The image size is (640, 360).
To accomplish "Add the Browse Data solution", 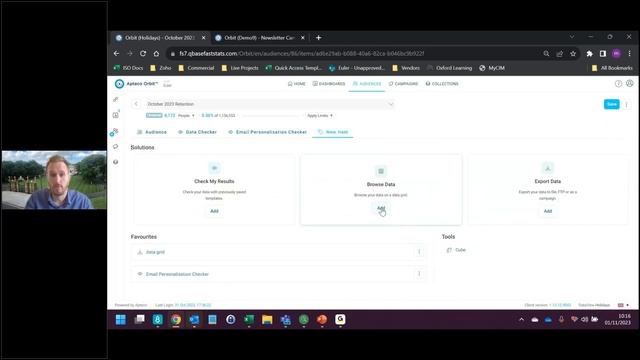I will click(x=381, y=209).
